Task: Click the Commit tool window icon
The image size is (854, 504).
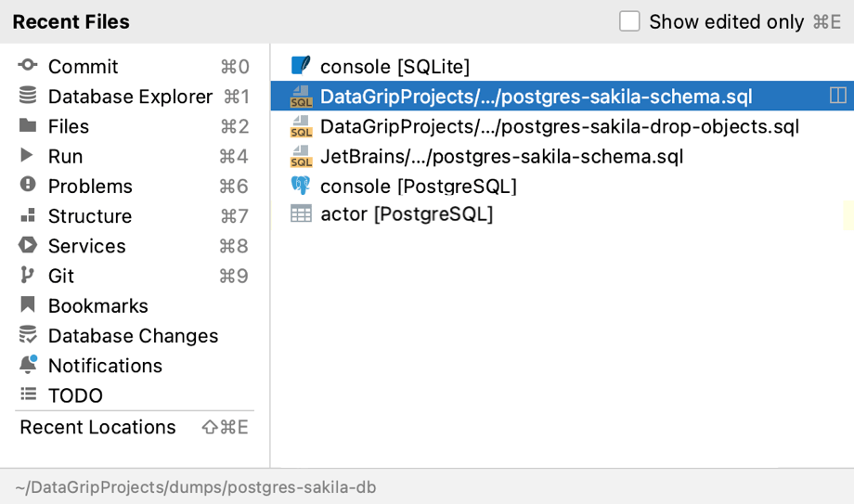Action: (27, 65)
